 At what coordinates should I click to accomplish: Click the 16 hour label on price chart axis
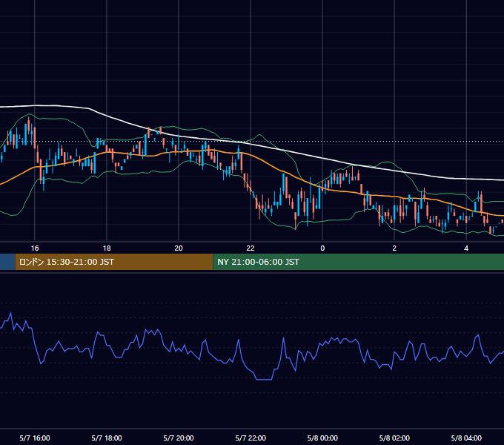35,248
